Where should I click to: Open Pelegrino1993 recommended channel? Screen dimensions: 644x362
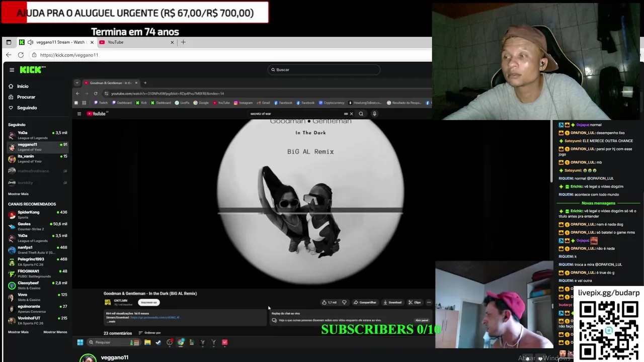(38, 261)
